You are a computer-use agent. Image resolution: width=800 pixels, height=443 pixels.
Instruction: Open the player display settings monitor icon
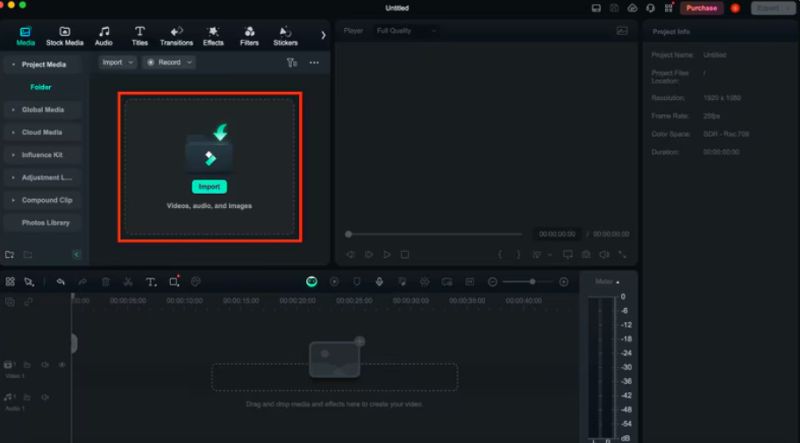point(567,254)
